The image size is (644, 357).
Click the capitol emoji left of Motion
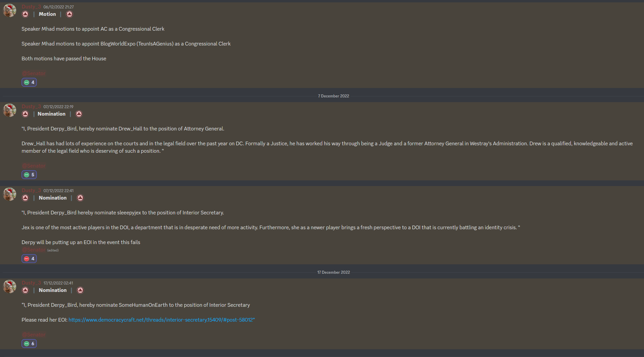(x=25, y=14)
